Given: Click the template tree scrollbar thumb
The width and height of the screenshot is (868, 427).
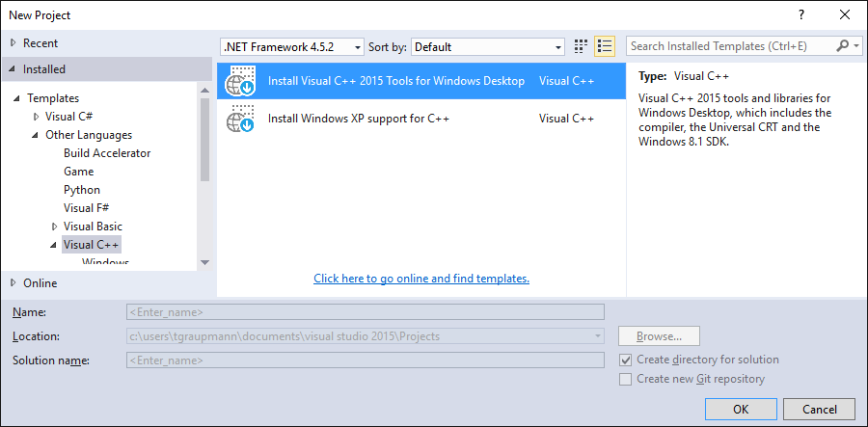Looking at the screenshot, I should click(204, 140).
